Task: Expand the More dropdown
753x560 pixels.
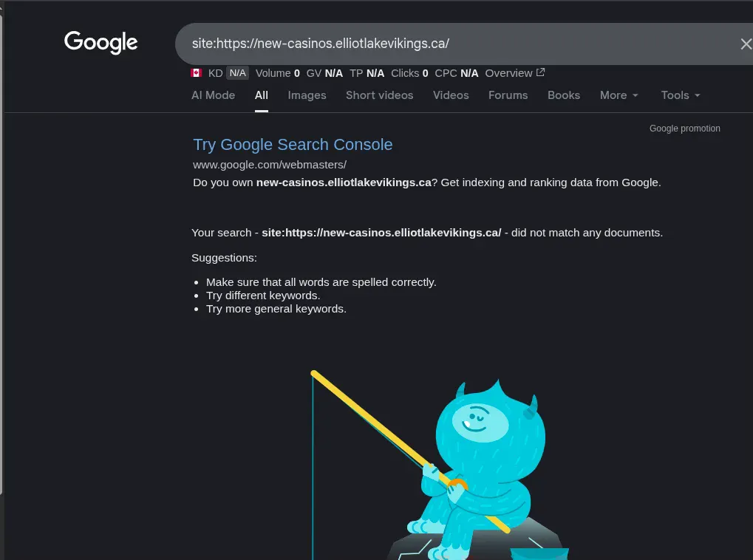Action: tap(619, 95)
